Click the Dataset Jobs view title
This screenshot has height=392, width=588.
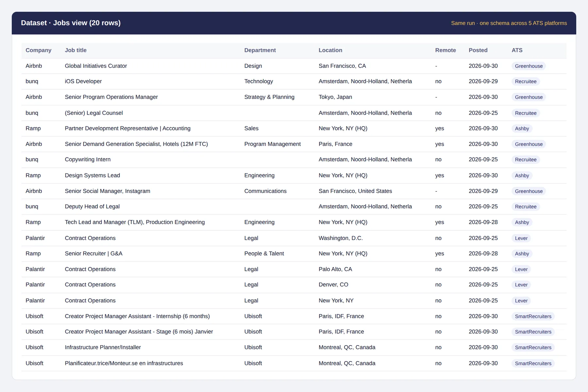(x=71, y=23)
